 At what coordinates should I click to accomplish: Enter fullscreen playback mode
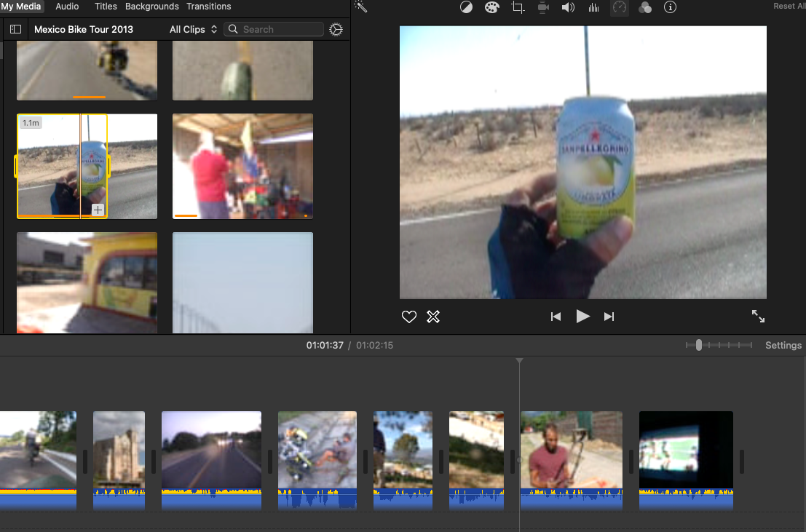pos(758,316)
